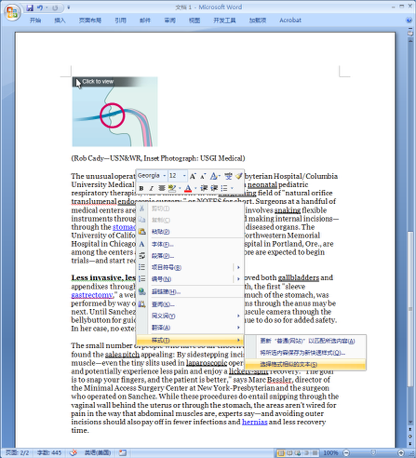This screenshot has width=416, height=458.
Task: Expand the bullets list dropdown arrow
Action: [232, 188]
